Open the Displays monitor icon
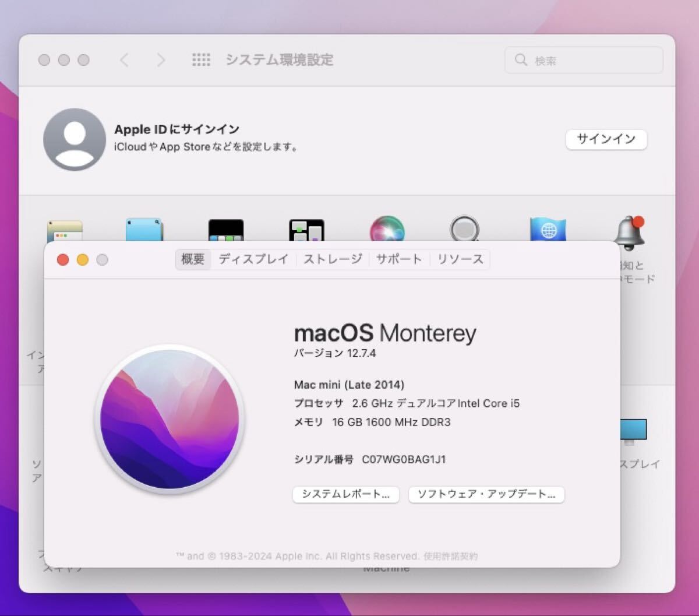Screen dimensions: 699x616 634,431
